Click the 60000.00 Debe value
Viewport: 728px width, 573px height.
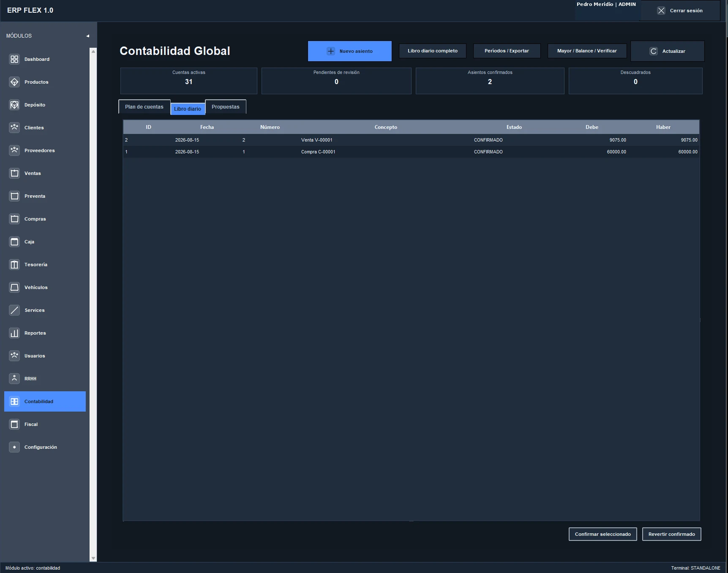[616, 152]
